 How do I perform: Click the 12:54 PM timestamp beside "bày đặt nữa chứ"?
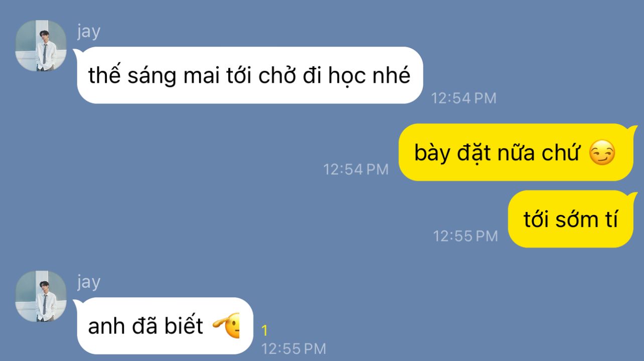click(356, 169)
